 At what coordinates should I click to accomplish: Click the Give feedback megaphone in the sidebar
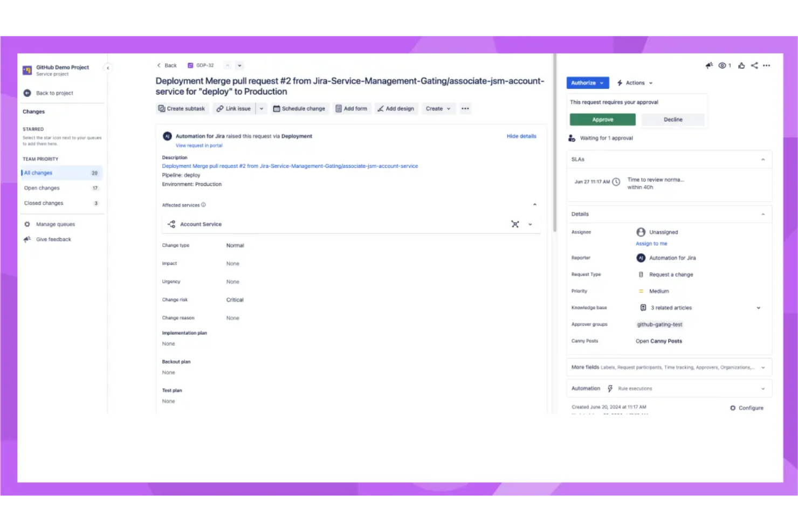tap(27, 239)
